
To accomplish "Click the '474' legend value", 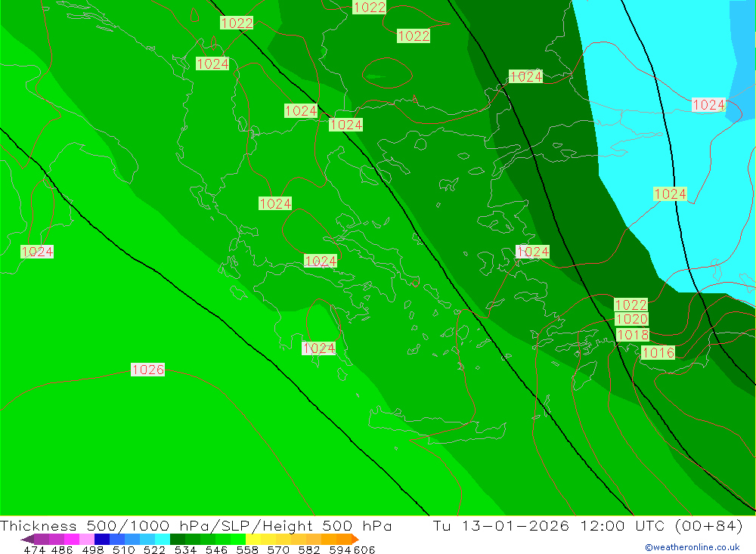I will (x=34, y=549).
